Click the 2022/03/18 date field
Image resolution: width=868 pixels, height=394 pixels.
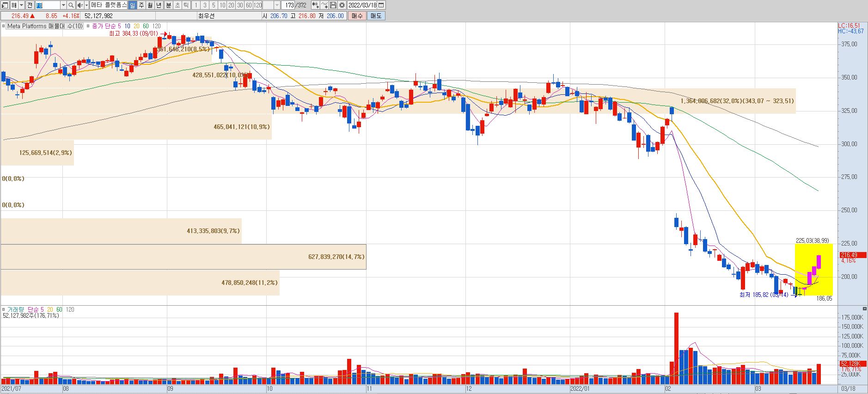[362, 5]
